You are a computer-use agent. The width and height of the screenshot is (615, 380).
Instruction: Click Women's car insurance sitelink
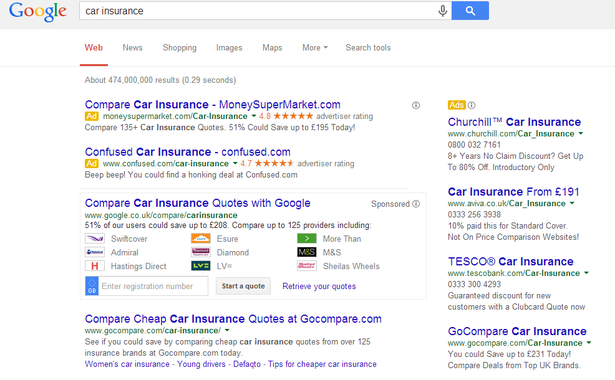pos(127,364)
